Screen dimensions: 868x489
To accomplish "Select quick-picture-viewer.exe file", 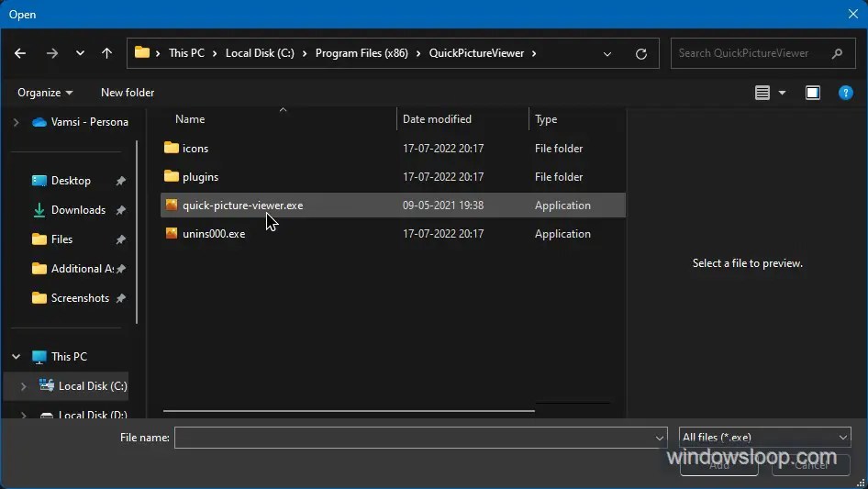I will point(393,206).
